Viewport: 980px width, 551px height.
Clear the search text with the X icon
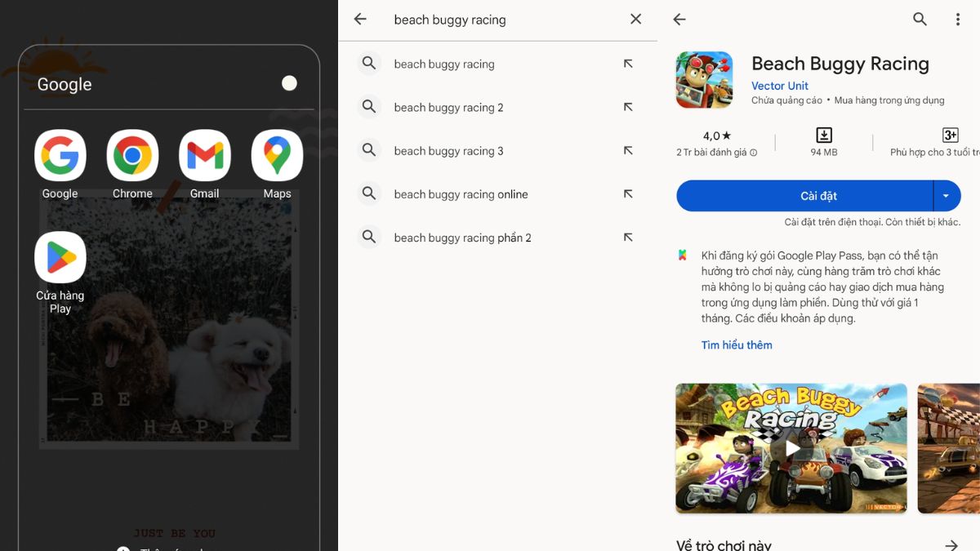pyautogui.click(x=635, y=20)
